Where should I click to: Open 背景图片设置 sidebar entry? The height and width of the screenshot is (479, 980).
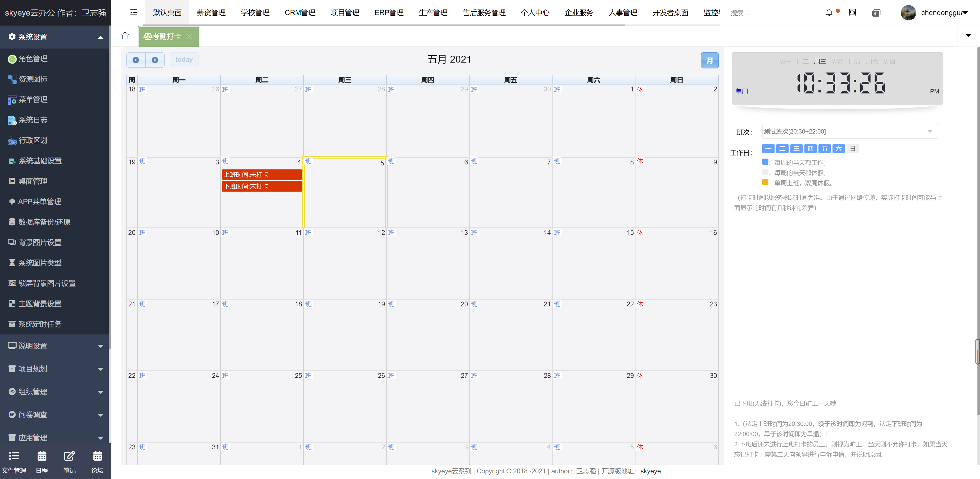[54, 243]
